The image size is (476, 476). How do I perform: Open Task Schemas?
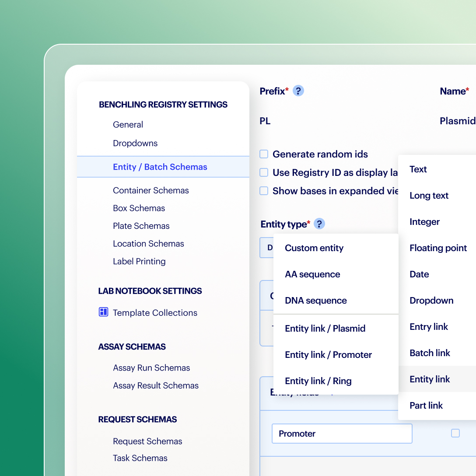click(140, 458)
